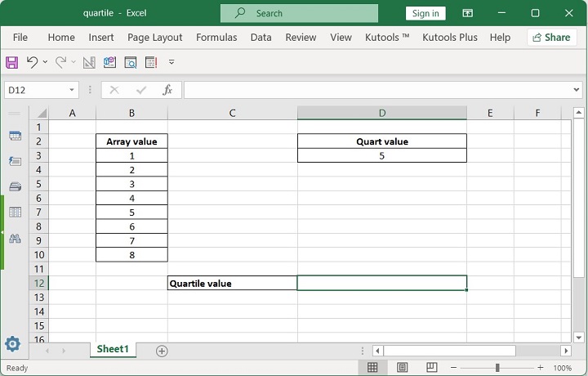Open the Find binoculars icon in Kutools pane
This screenshot has width=588, height=376.
coord(15,238)
